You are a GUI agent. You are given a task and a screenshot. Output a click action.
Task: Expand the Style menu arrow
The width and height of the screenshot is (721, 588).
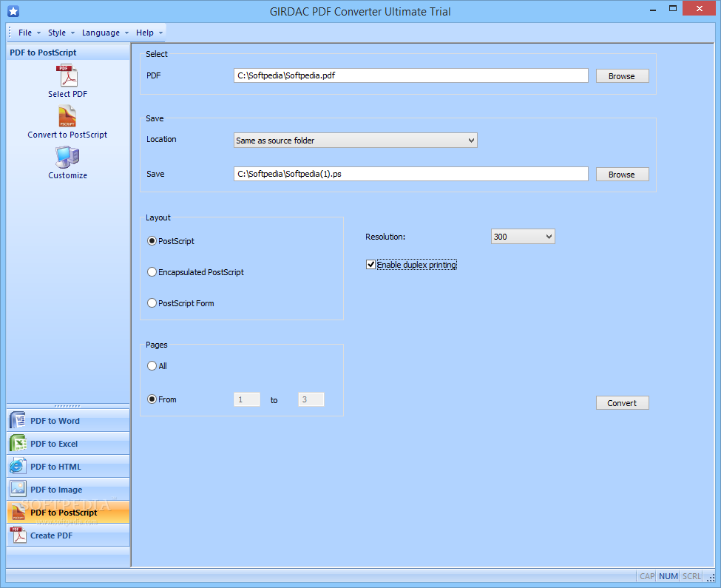(72, 33)
